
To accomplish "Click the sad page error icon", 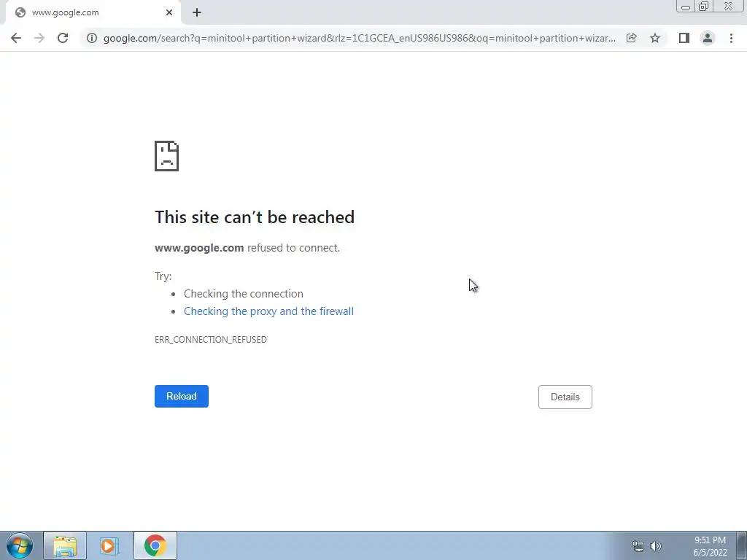I will click(167, 156).
